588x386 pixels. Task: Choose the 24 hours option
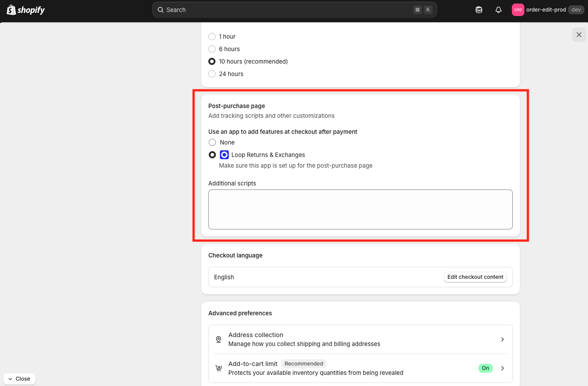click(x=212, y=74)
